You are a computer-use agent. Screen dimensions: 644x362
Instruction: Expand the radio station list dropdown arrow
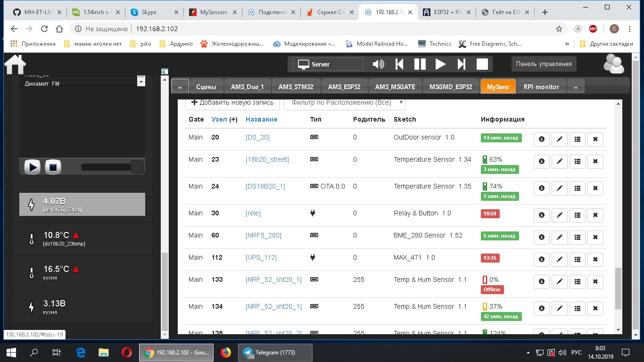pyautogui.click(x=141, y=82)
